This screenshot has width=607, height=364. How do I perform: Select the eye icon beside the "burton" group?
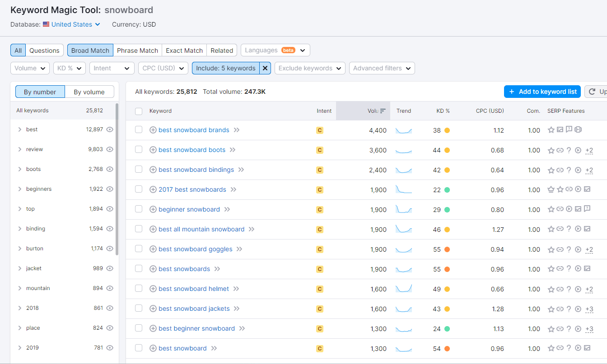click(x=110, y=249)
